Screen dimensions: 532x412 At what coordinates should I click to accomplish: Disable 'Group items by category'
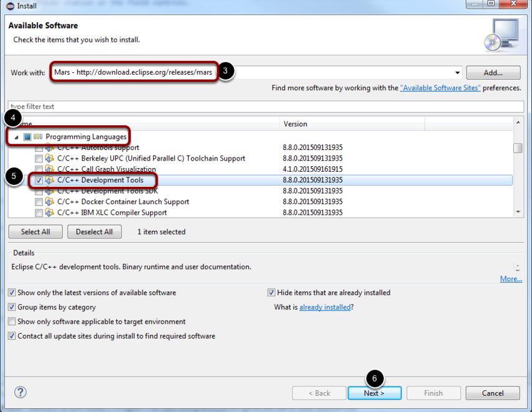[x=11, y=307]
